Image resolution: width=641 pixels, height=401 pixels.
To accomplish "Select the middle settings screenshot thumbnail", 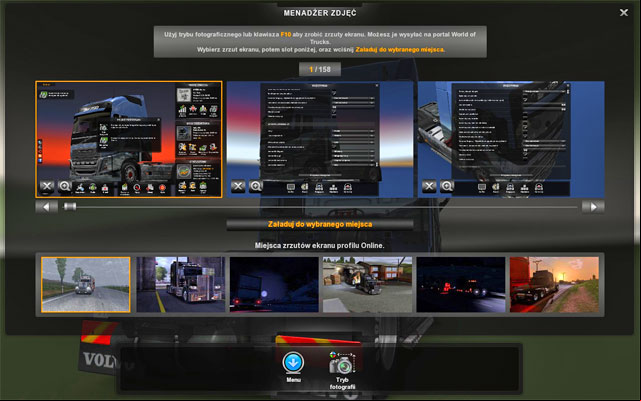I will coord(320,139).
